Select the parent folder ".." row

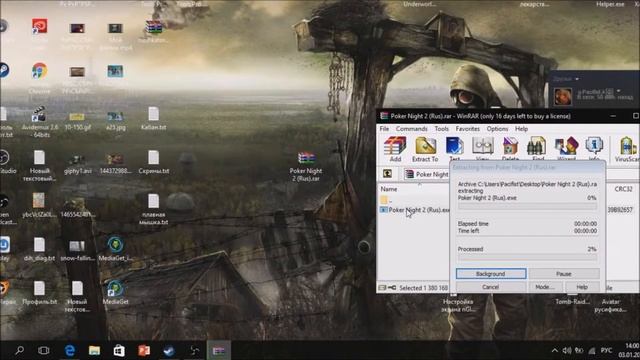(x=386, y=200)
